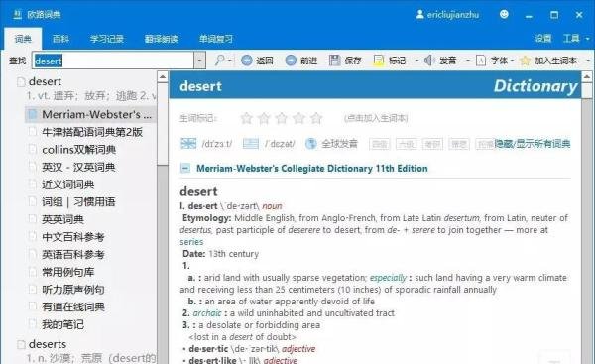Select 近义词词典 in the list

pyautogui.click(x=68, y=184)
